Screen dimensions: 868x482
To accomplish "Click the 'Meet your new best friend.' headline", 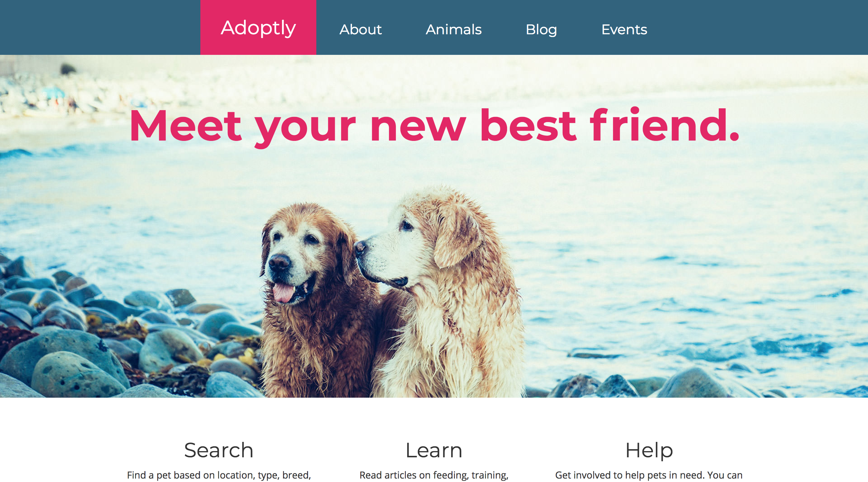I will 434,126.
